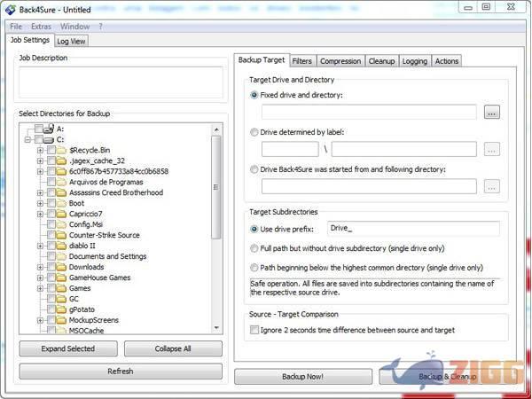Click the Games folder icon

coord(61,288)
